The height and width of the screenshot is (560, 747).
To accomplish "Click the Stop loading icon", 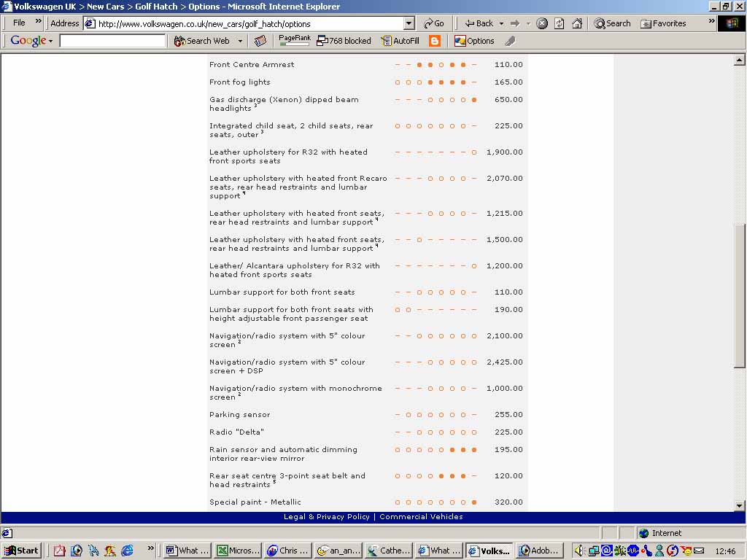I will tap(542, 23).
